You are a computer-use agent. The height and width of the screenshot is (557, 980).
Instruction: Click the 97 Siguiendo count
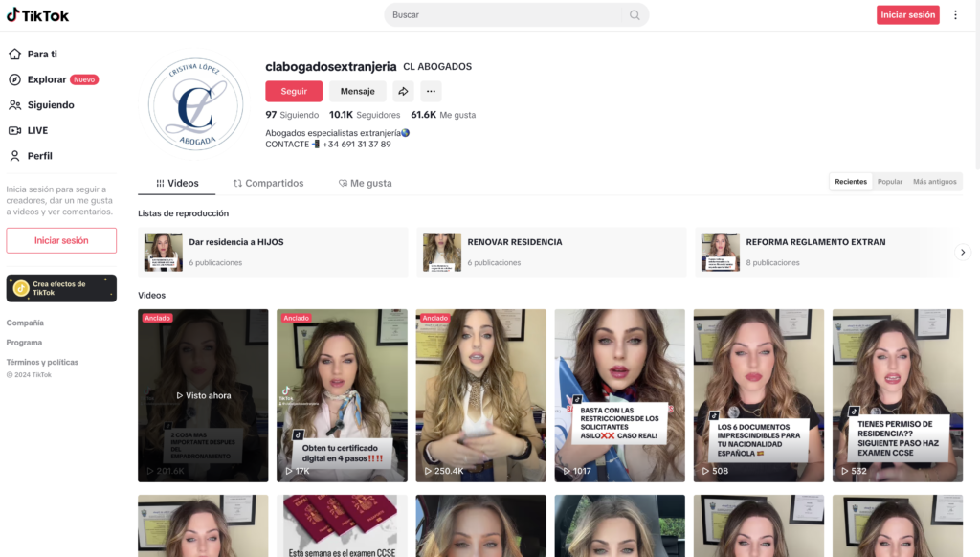point(292,115)
